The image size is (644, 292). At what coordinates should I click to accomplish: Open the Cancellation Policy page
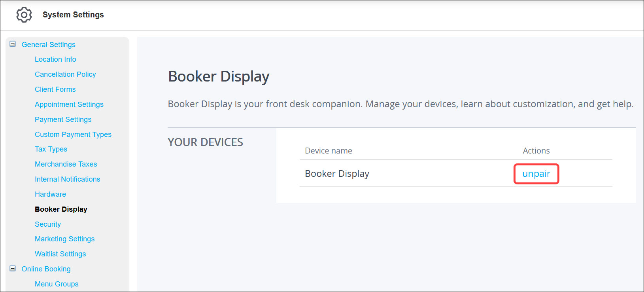65,74
